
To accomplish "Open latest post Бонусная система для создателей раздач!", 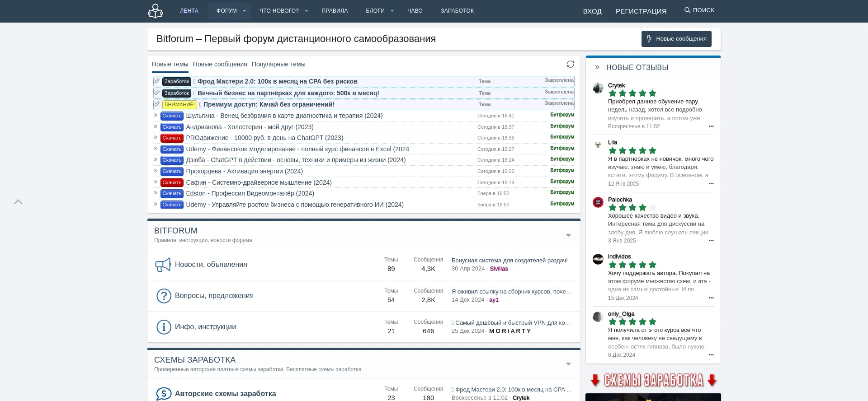I will tap(509, 261).
